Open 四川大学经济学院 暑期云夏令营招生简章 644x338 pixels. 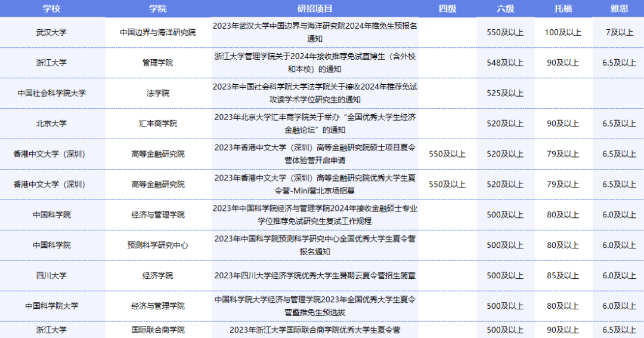(x=315, y=276)
